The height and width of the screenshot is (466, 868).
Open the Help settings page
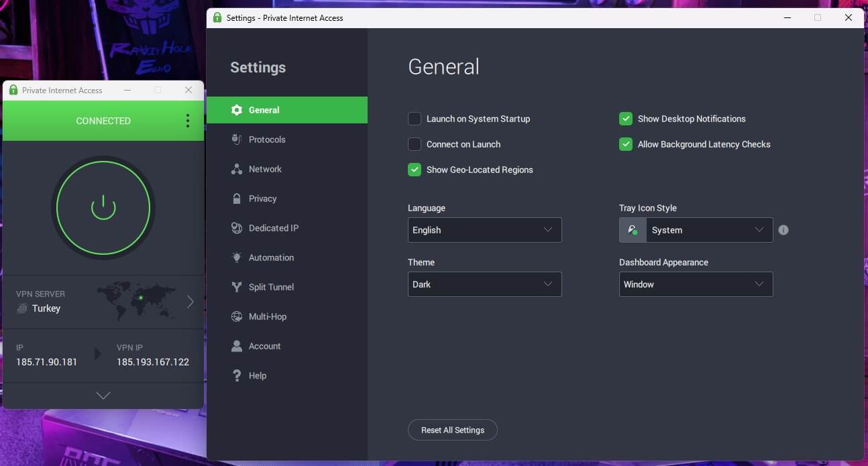pyautogui.click(x=287, y=375)
